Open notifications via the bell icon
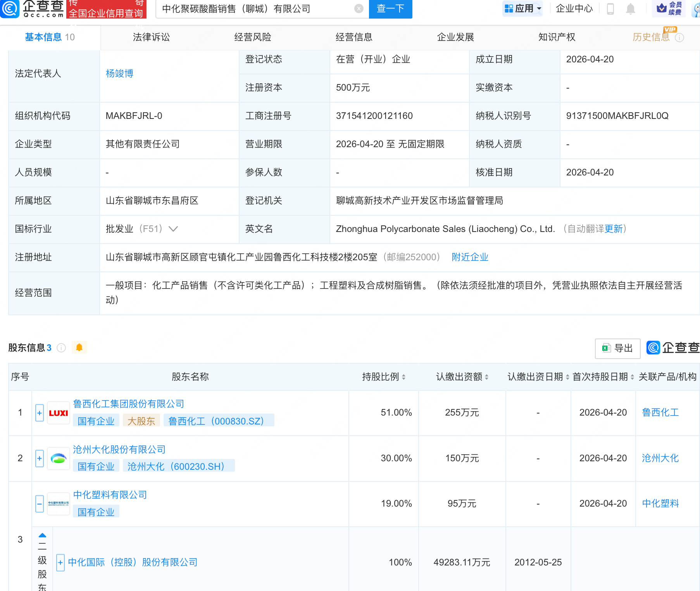 coord(630,9)
